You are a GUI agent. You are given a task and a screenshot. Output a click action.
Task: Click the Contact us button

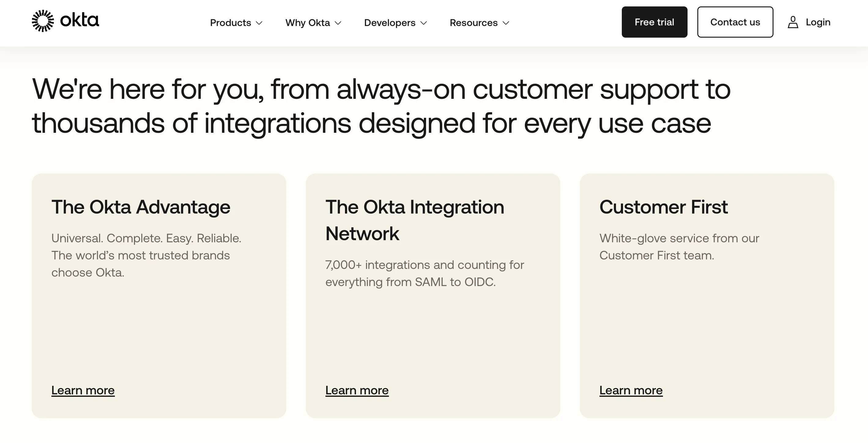[735, 22]
